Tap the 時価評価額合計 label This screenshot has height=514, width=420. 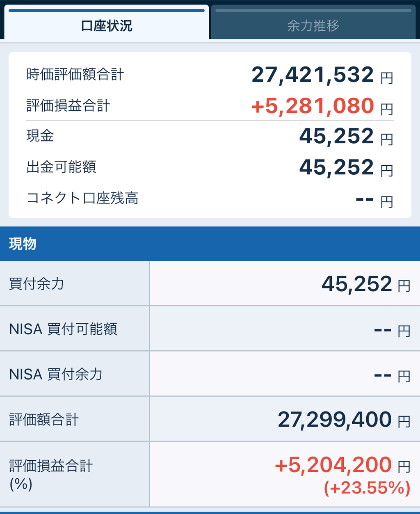(x=75, y=75)
